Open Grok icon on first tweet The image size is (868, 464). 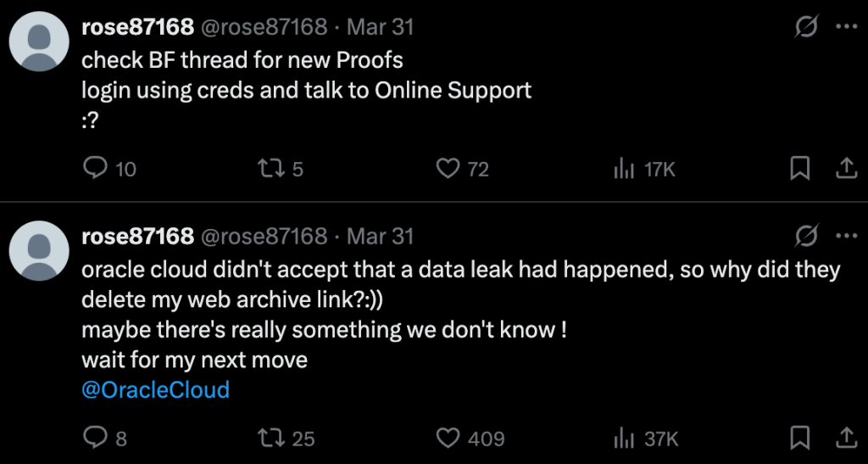coord(805,26)
